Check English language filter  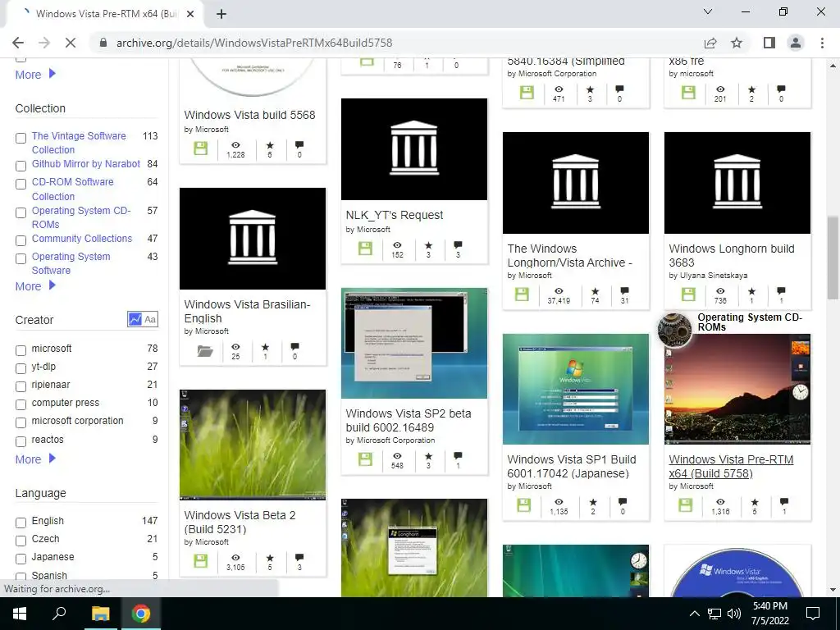coord(21,523)
